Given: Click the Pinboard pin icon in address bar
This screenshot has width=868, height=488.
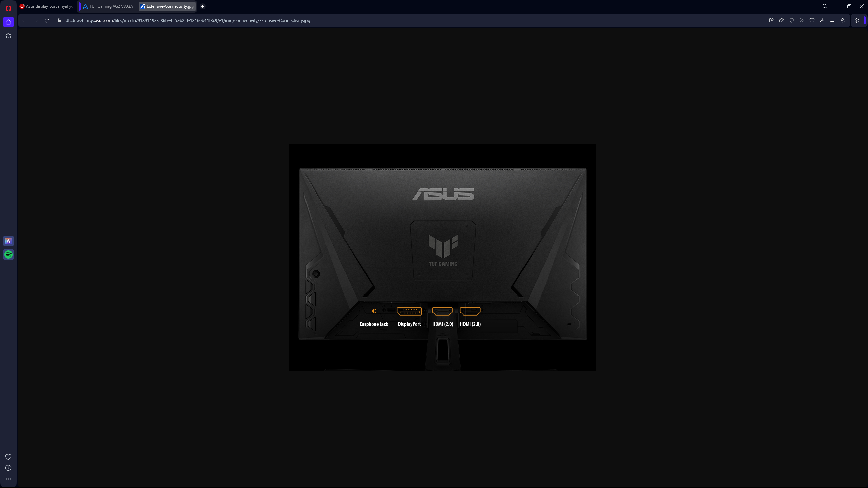Looking at the screenshot, I should coord(771,20).
